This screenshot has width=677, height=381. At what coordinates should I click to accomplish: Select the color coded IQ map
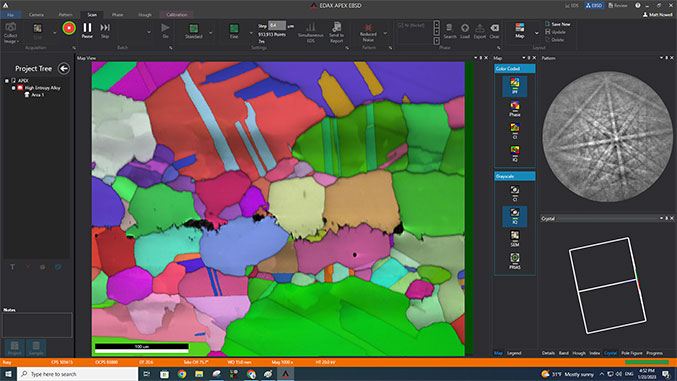point(515,153)
